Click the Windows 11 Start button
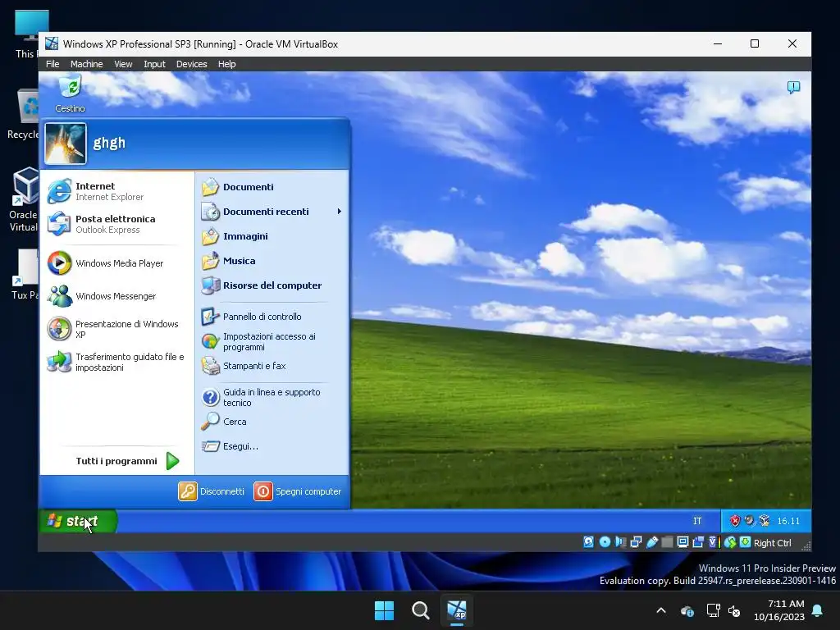This screenshot has width=840, height=630. click(x=384, y=610)
